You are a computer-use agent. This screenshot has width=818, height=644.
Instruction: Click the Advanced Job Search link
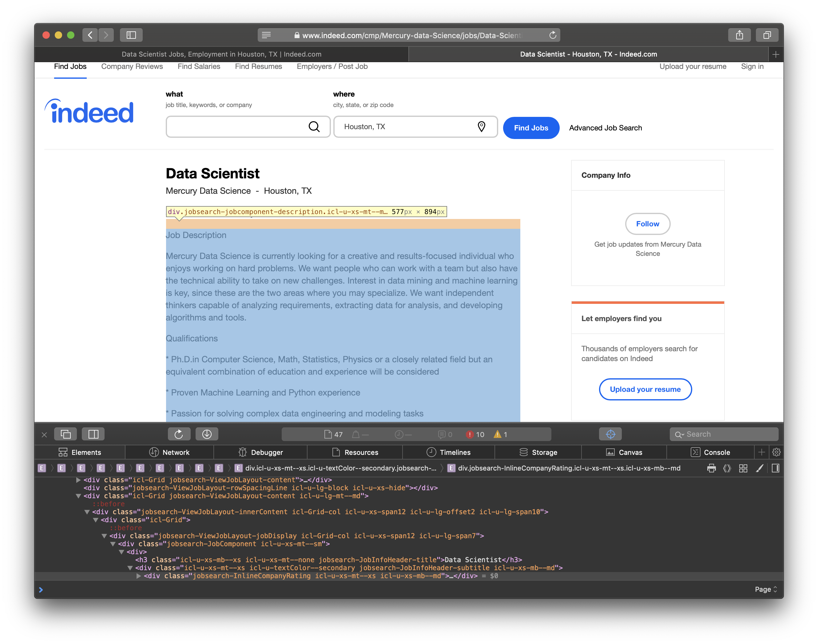(605, 128)
